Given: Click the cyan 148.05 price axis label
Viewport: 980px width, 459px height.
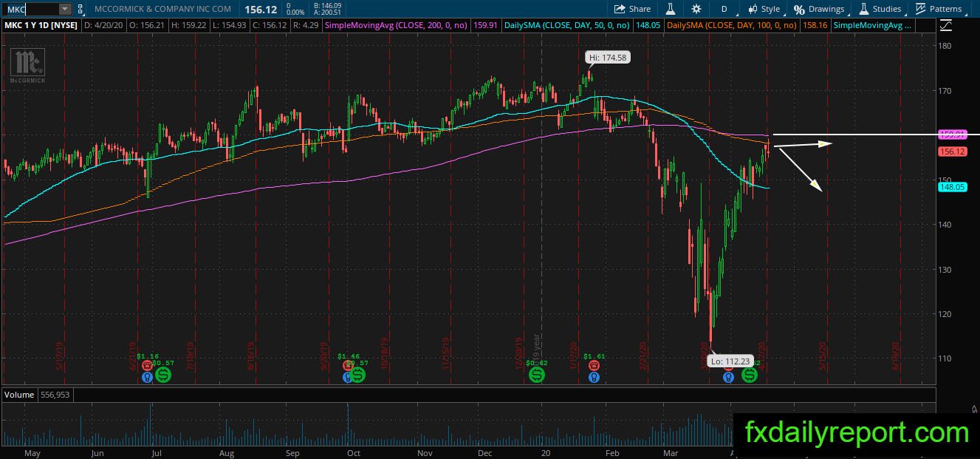Looking at the screenshot, I should coord(953,187).
